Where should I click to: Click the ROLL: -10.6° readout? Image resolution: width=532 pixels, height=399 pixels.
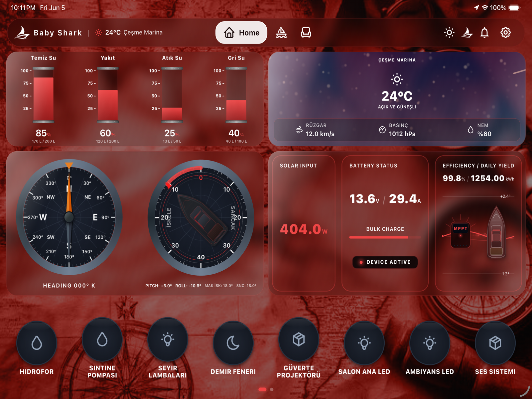pos(188,286)
